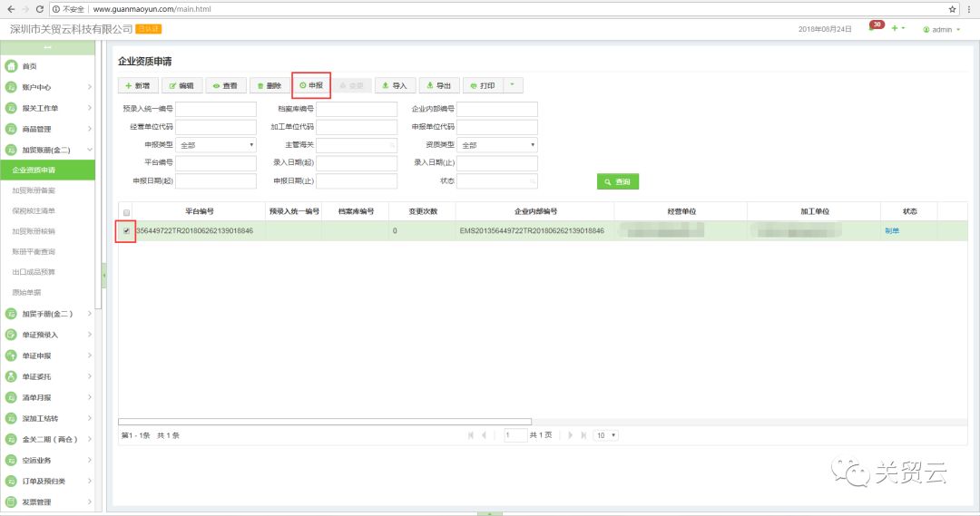Sort by the 平台编号 column header
The height and width of the screenshot is (516, 980).
pos(199,211)
